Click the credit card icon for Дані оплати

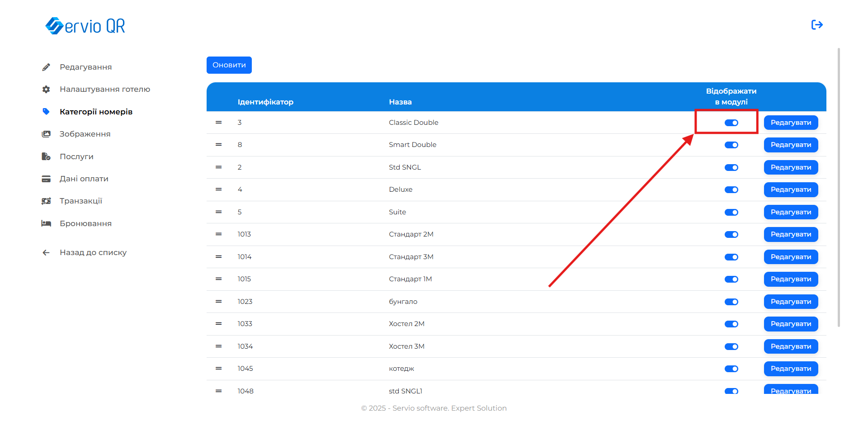[x=46, y=179]
